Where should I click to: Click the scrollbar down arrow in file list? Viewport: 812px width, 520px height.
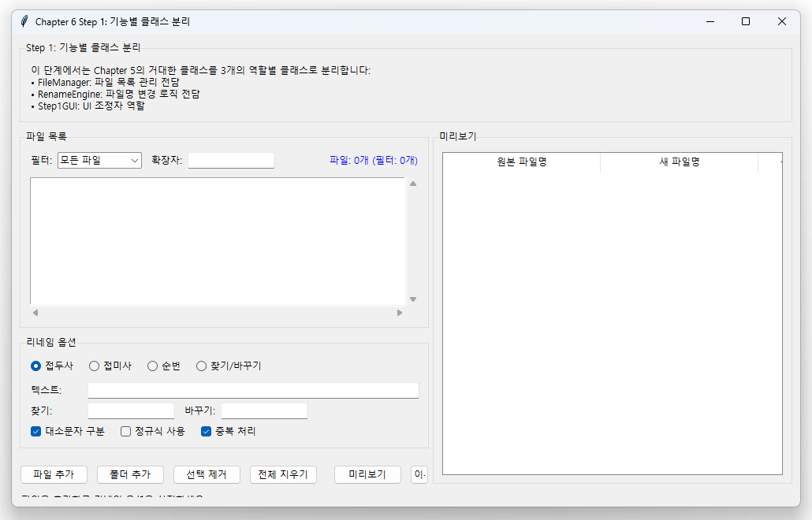412,299
